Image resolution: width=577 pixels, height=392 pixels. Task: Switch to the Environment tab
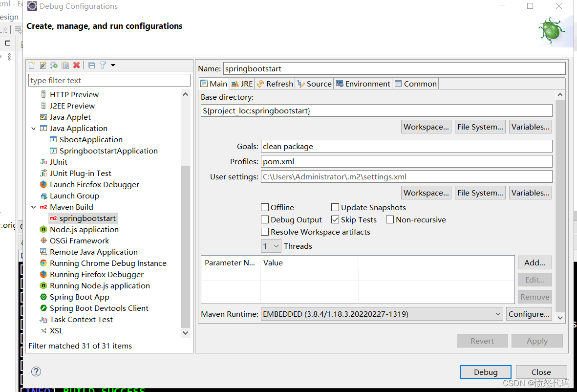coord(363,84)
